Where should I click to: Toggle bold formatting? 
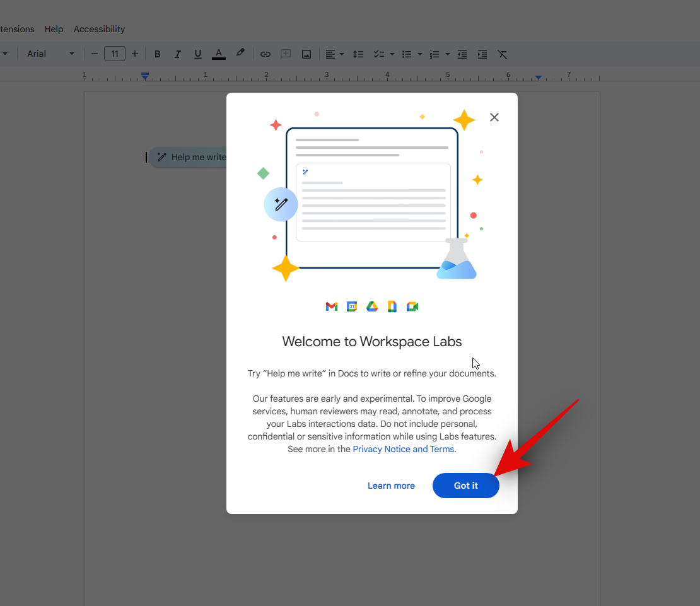click(158, 54)
